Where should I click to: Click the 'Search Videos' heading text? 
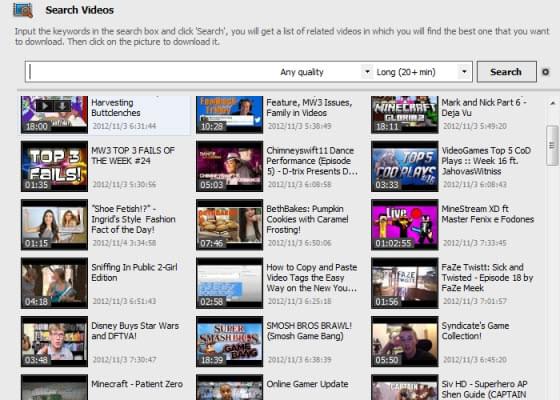pos(80,10)
